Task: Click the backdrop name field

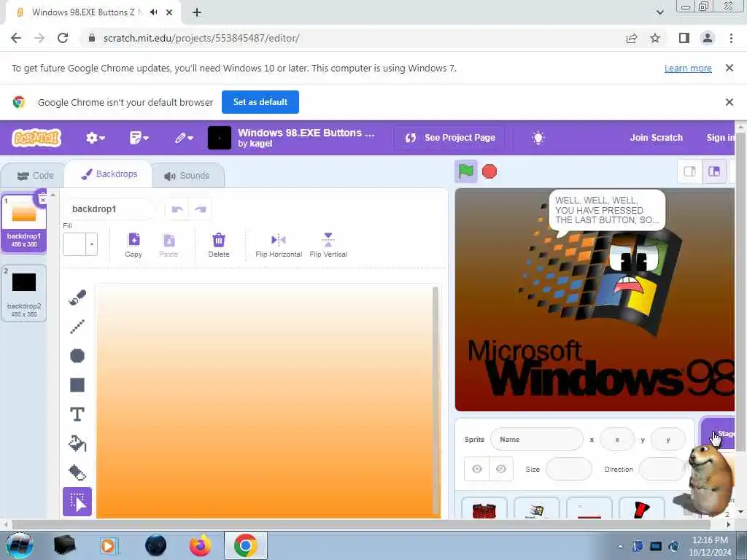Action: coord(109,209)
